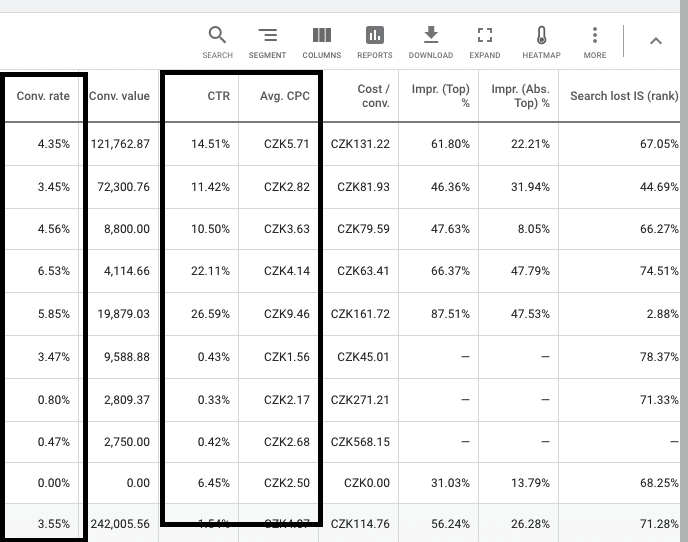Screen dimensions: 688x542
Task: Sort by Conv. rate column header
Action: tap(43, 96)
